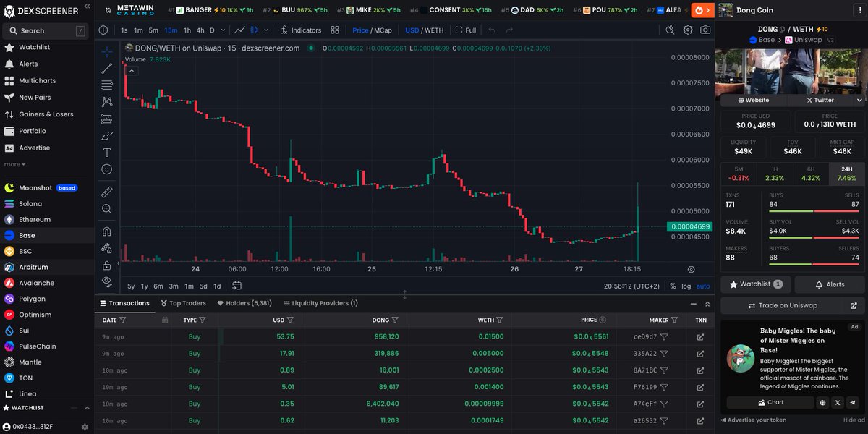Select the 4h timeframe
Screen dimensions: 868x434
200,30
